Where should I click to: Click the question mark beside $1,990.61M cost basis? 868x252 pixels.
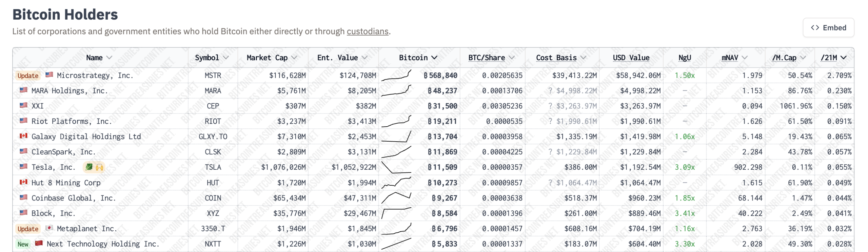(550, 121)
